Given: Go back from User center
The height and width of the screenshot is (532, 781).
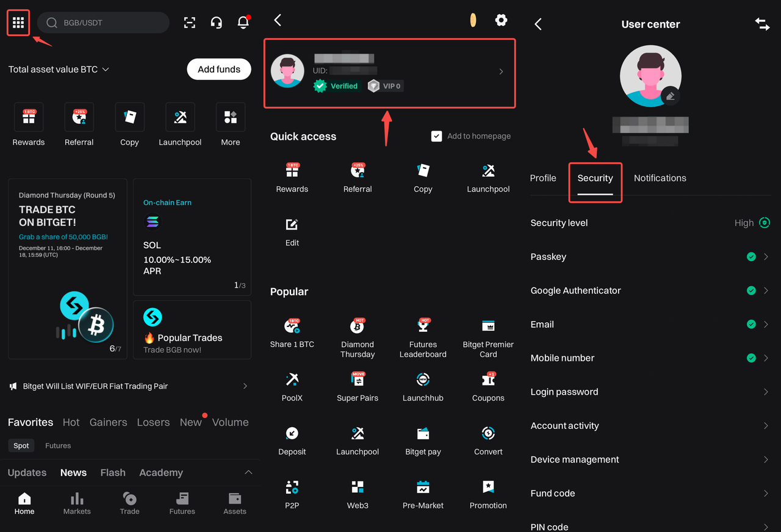Looking at the screenshot, I should 538,24.
